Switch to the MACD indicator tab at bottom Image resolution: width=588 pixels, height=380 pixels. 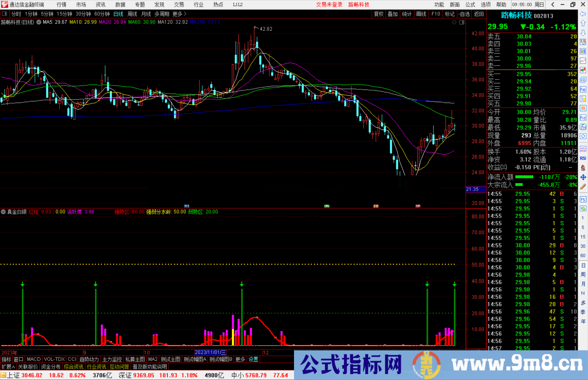(33, 359)
